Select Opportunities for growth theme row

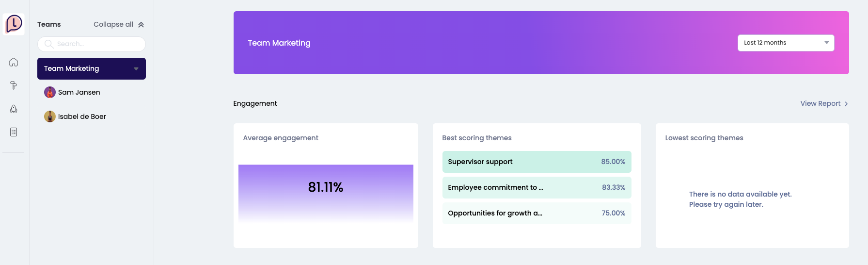click(x=537, y=213)
